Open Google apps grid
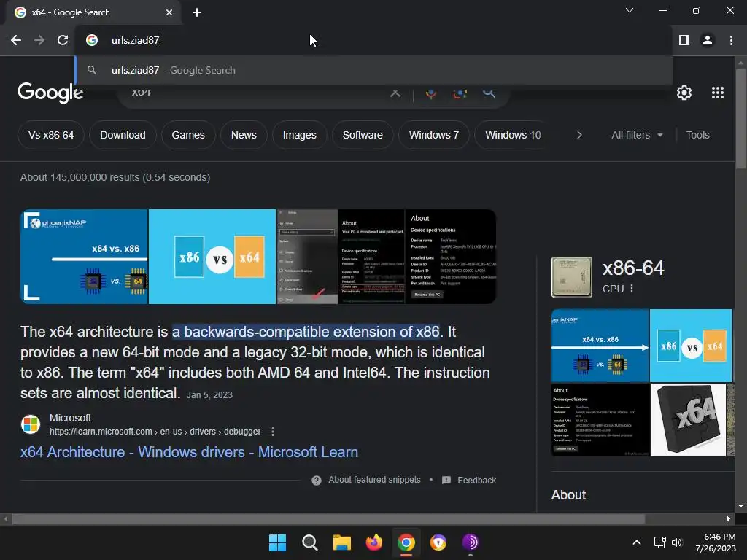The height and width of the screenshot is (560, 747). coord(718,93)
